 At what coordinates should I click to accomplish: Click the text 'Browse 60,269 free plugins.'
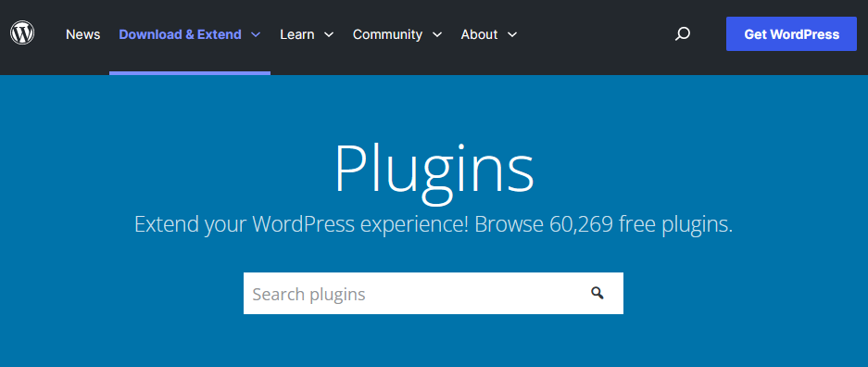(603, 224)
